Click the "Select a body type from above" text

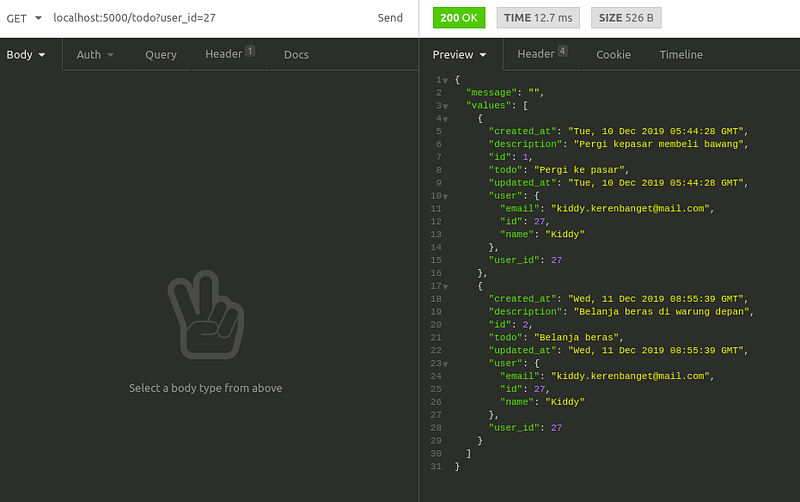pyautogui.click(x=205, y=388)
